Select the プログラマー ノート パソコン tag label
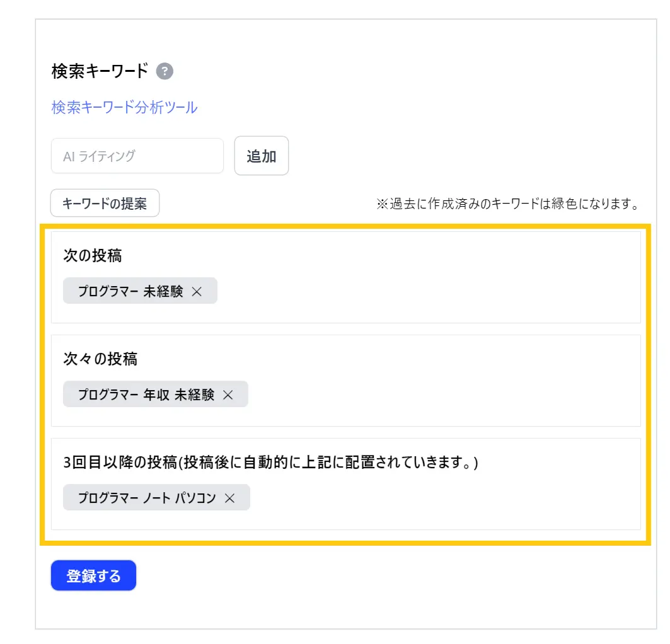 [147, 498]
